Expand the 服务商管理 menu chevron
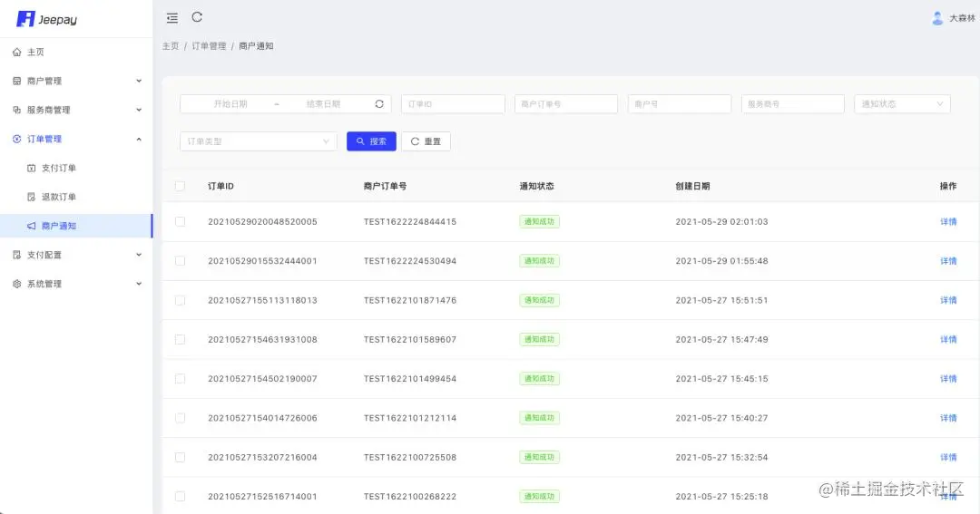980x514 pixels. click(139, 110)
